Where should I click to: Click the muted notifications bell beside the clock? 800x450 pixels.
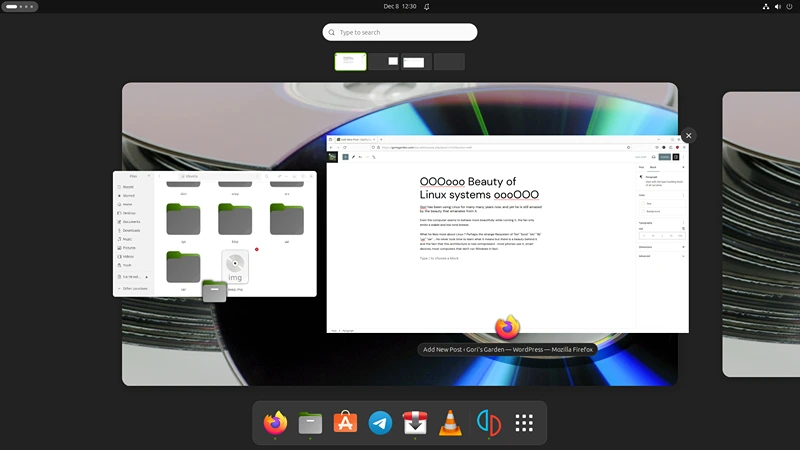pyautogui.click(x=427, y=7)
